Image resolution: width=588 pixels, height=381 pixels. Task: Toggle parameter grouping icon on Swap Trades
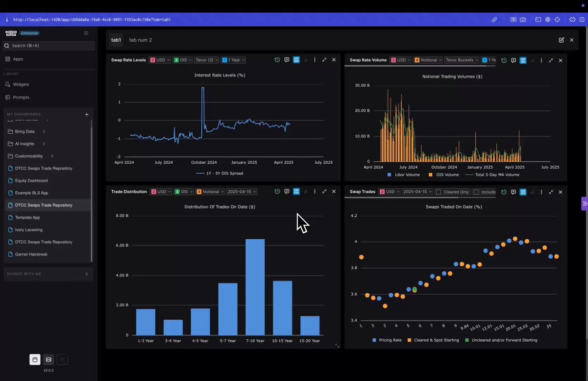click(523, 192)
